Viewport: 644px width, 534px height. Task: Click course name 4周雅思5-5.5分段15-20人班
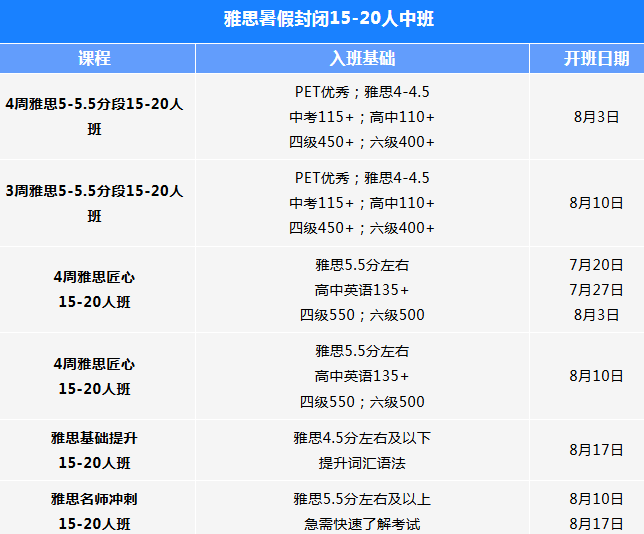pyautogui.click(x=94, y=116)
